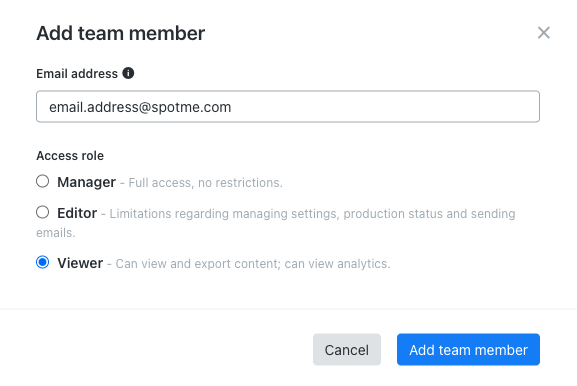Select the Manager access role

[x=43, y=181]
